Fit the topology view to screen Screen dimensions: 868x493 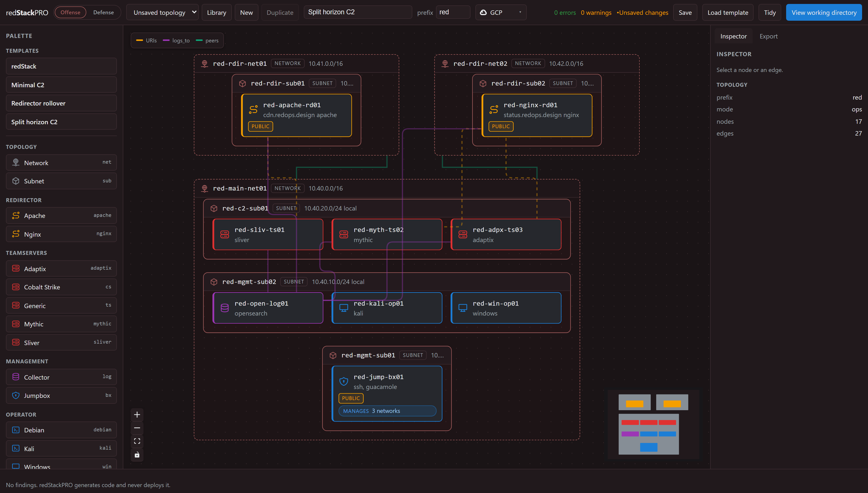[137, 441]
